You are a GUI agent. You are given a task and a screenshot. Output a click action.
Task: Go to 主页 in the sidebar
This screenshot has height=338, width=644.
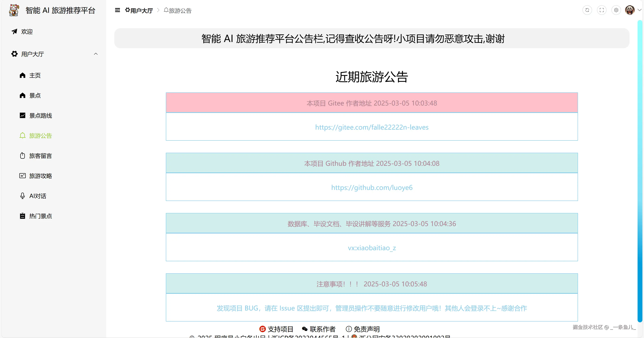click(35, 75)
